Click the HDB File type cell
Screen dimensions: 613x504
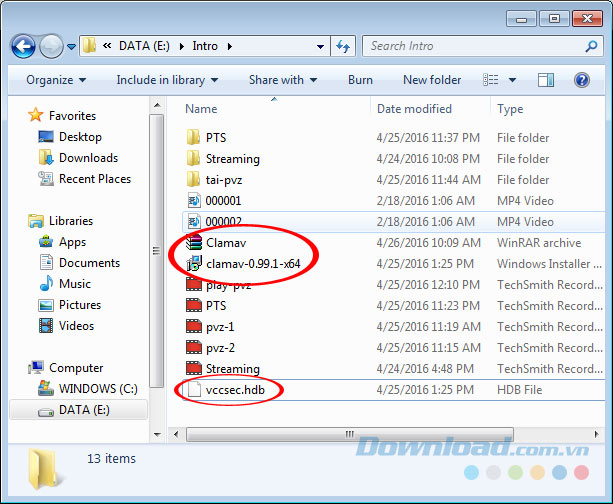click(520, 390)
